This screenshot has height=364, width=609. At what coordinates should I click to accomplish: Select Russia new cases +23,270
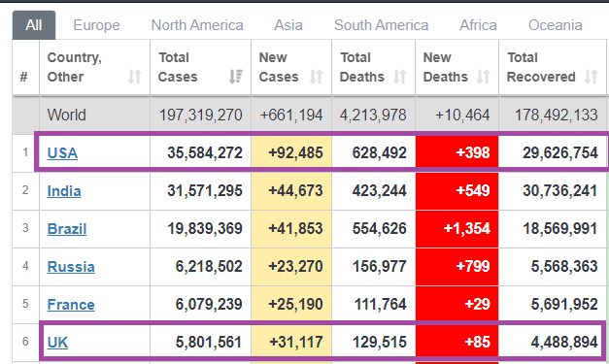tap(295, 267)
